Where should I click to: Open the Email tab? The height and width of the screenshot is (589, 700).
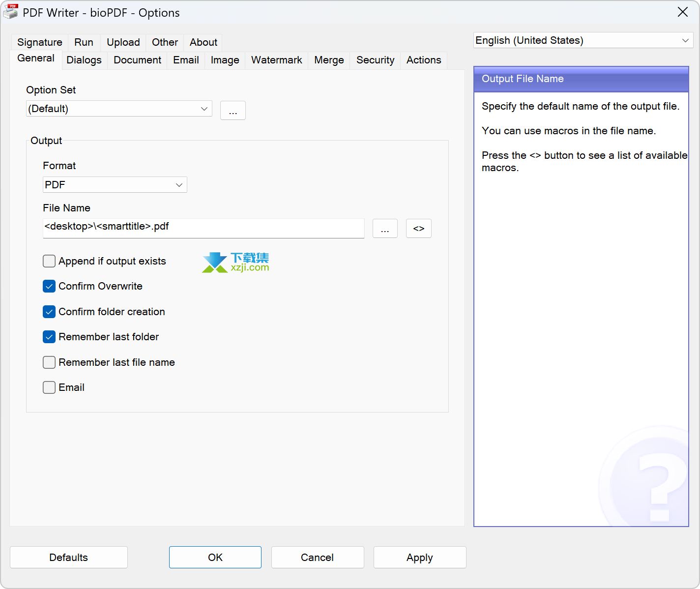(186, 60)
